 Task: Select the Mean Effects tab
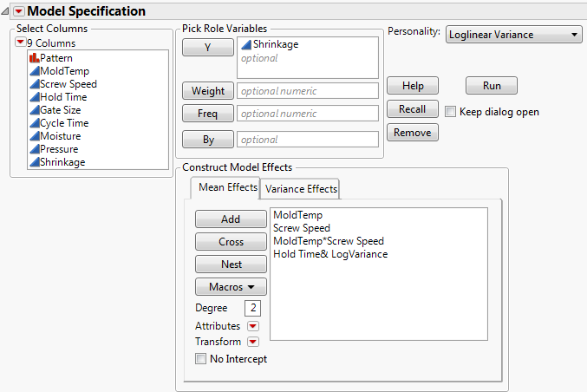(x=228, y=187)
